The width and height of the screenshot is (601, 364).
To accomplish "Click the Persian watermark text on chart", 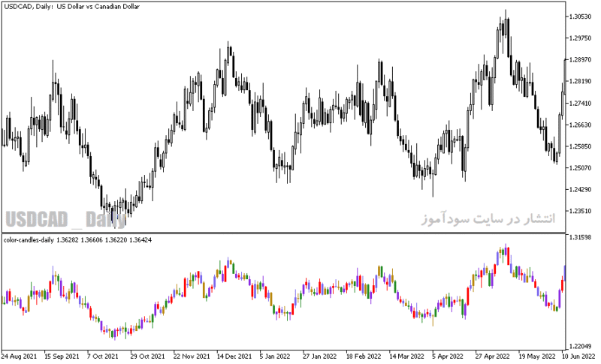I will click(x=488, y=219).
